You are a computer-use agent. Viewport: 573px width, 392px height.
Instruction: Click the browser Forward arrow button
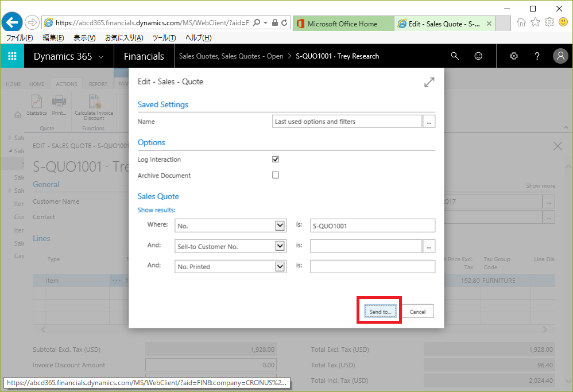pos(33,22)
